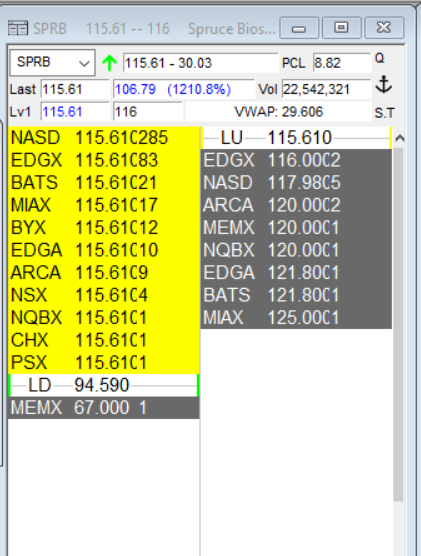Click the LU 115.610 limit-up line

click(297, 138)
